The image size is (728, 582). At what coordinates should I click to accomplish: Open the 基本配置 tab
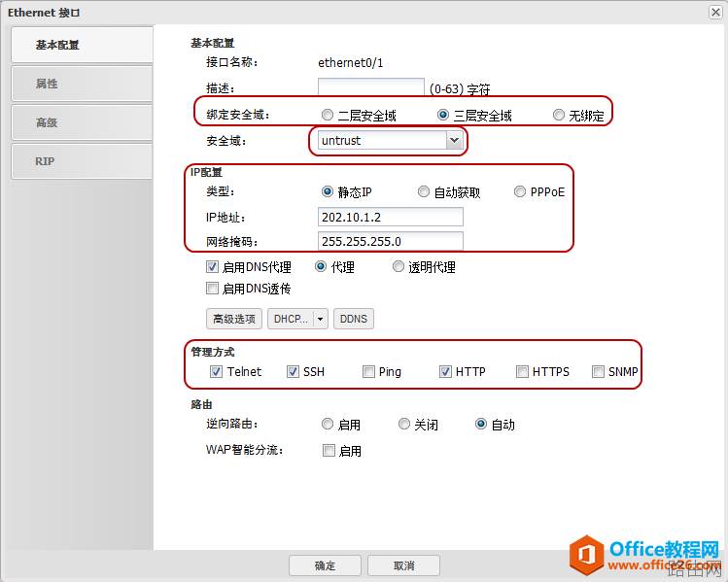click(x=82, y=45)
